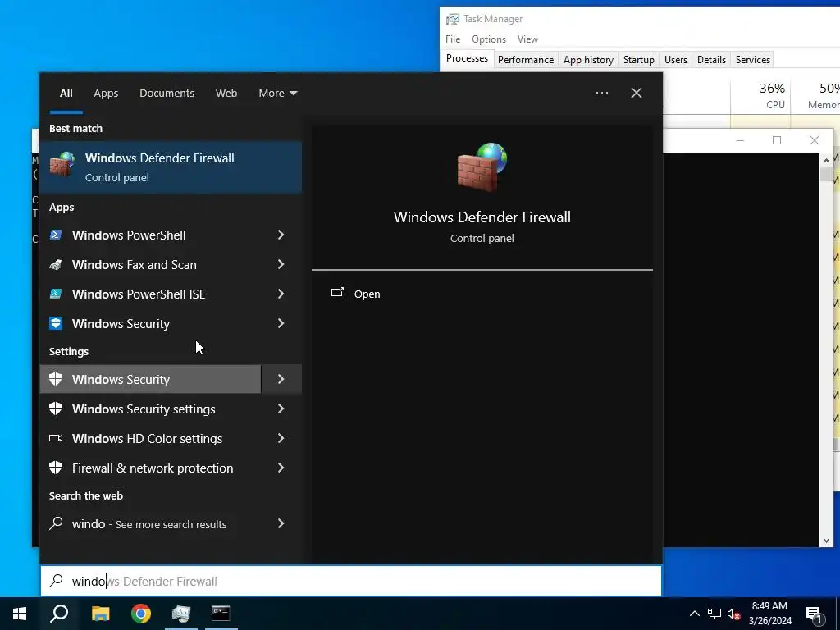Viewport: 840px width, 630px height.
Task: Click the command window scrollbar down arrow
Action: click(826, 541)
